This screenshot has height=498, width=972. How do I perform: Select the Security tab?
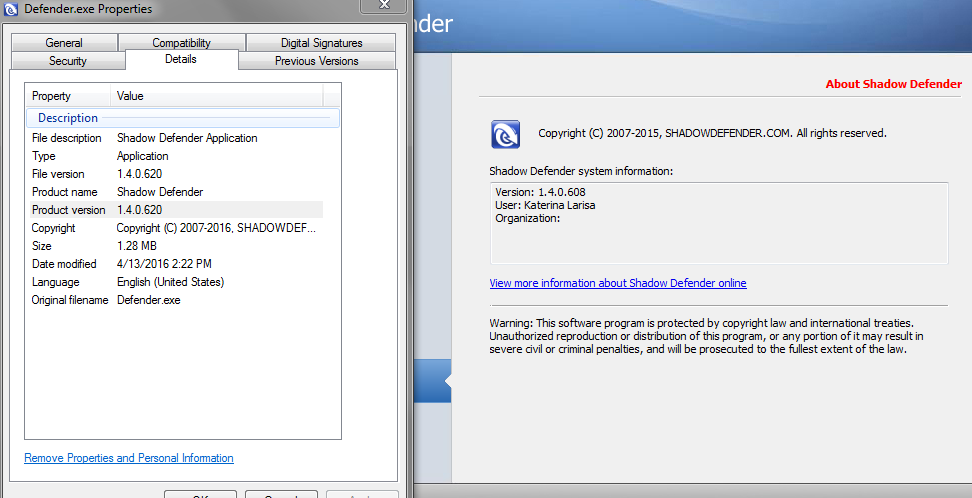(68, 61)
